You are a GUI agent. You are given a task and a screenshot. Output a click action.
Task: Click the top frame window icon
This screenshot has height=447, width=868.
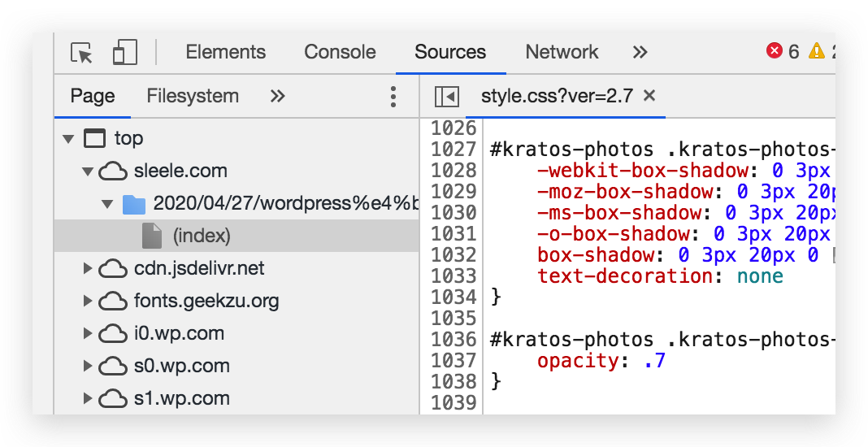[x=94, y=138]
